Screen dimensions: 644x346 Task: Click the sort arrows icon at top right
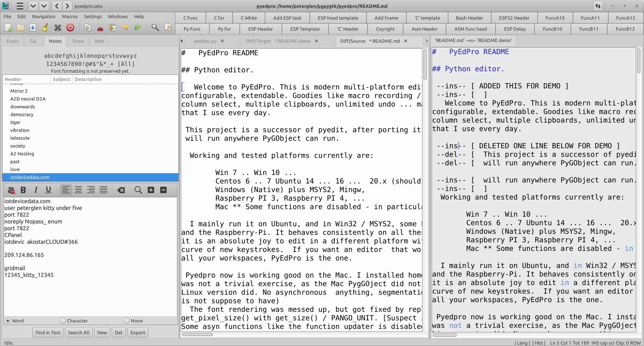click(x=598, y=6)
